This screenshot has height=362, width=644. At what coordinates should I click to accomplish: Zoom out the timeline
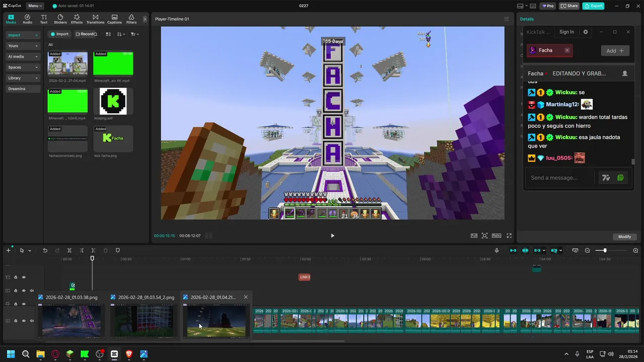click(x=587, y=250)
